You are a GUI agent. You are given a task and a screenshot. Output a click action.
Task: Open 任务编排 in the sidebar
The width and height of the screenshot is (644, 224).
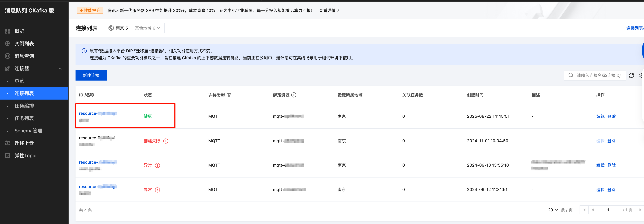tap(24, 106)
